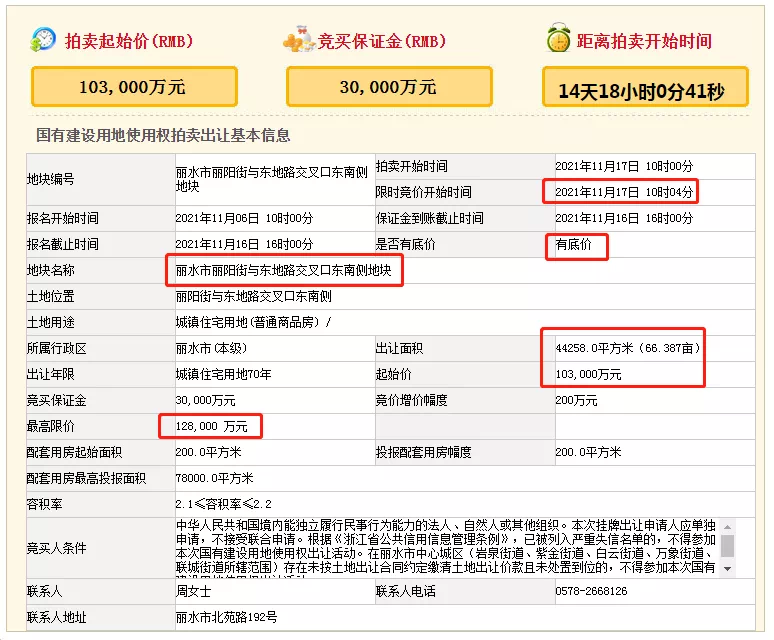Image resolution: width=774 pixels, height=640 pixels.
Task: Click the 保证金到账截止时间 value
Action: 624,218
